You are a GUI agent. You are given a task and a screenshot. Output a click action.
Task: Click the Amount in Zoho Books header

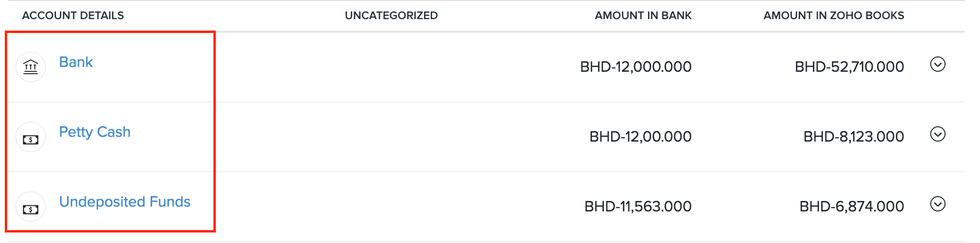[833, 16]
